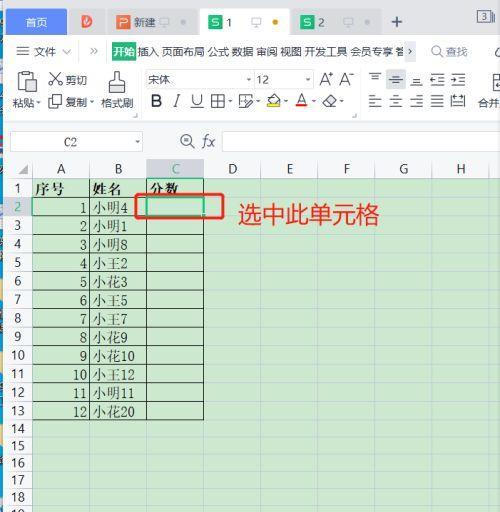Screen dimensions: 500x512
Task: Toggle Italic formatting
Action: tap(177, 101)
